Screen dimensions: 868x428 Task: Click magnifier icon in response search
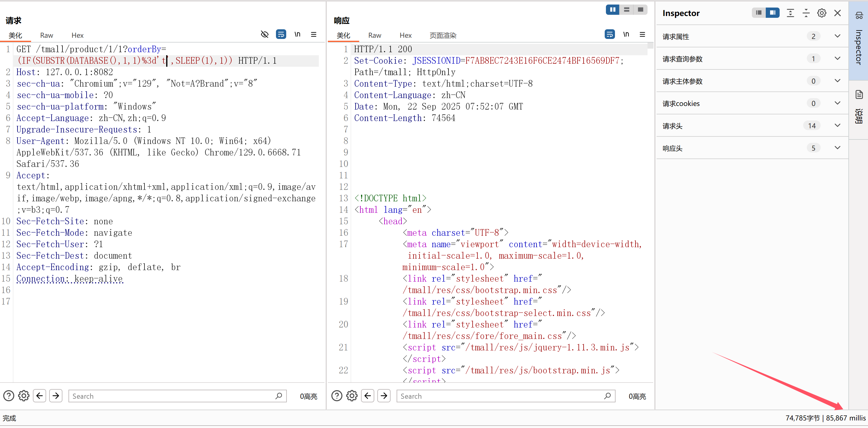pyautogui.click(x=607, y=396)
